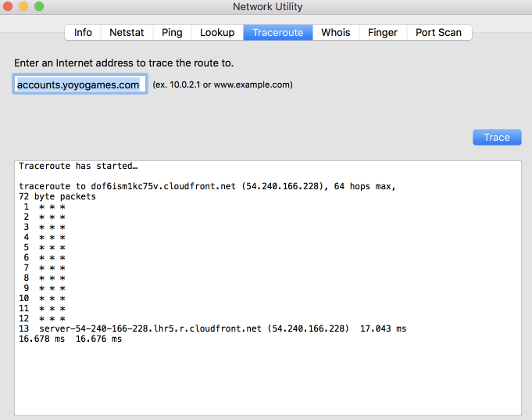This screenshot has width=532, height=420.
Task: Zoom window with the green button
Action: click(39, 5)
